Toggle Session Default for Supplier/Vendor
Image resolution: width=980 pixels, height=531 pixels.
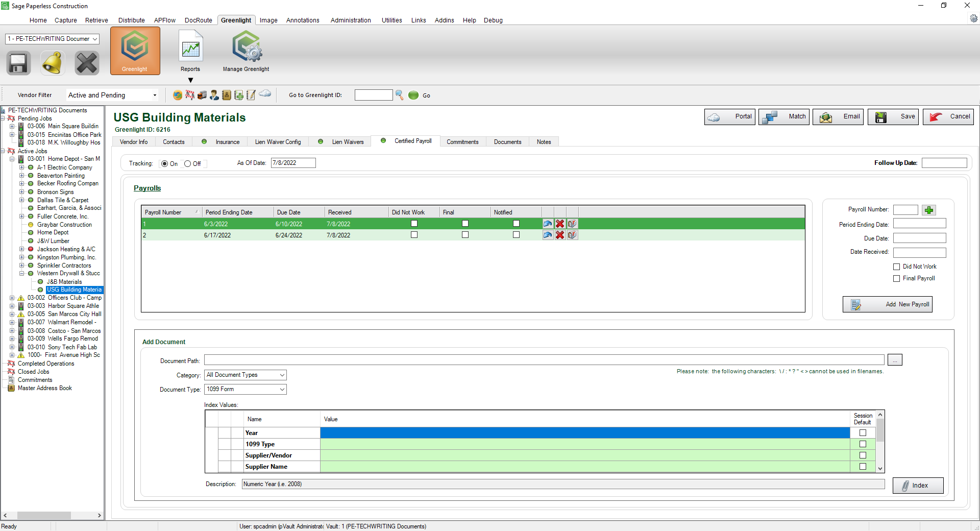click(863, 455)
